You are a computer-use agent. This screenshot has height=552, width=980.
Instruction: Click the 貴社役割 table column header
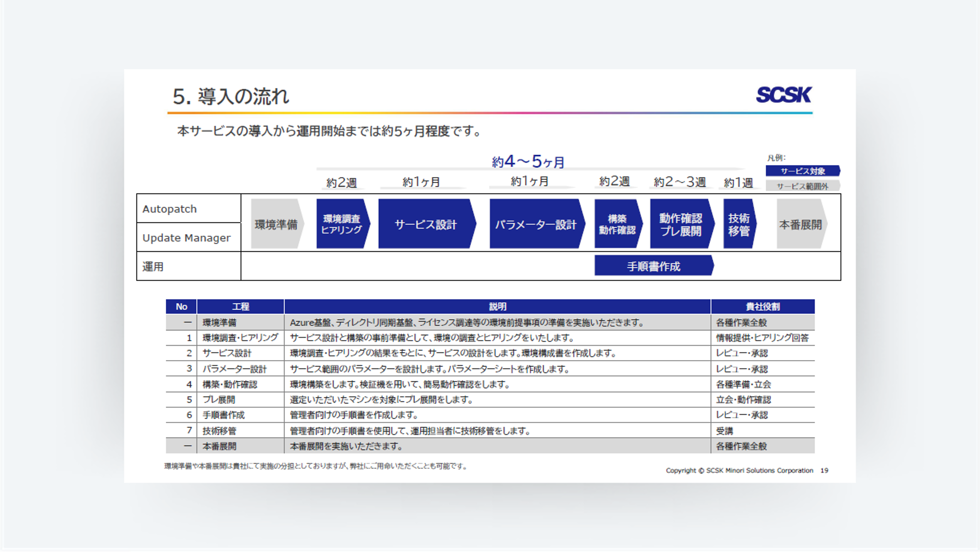coord(762,306)
